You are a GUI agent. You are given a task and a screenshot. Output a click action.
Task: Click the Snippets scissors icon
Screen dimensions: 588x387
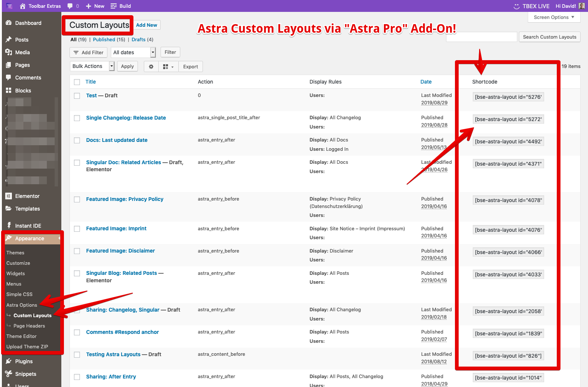pyautogui.click(x=9, y=374)
